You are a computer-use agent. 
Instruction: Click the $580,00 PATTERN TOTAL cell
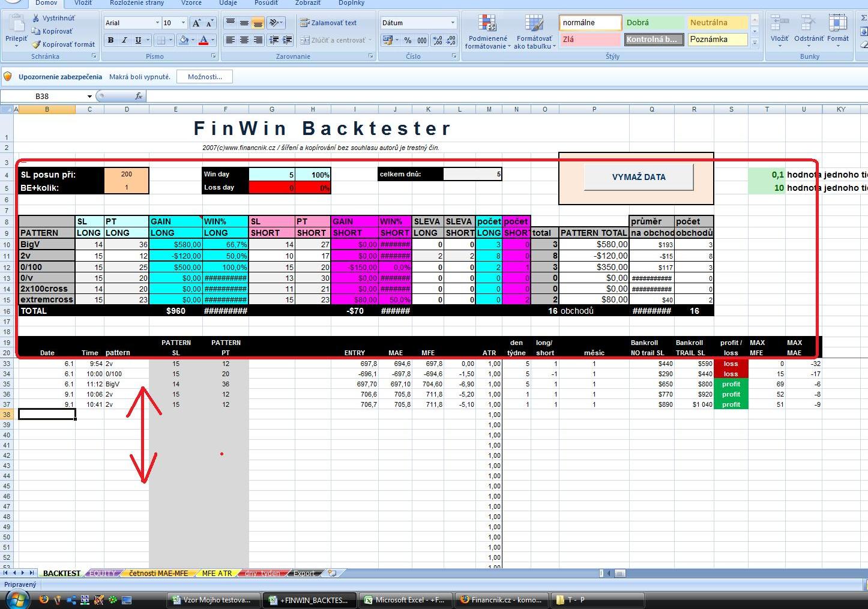click(594, 244)
